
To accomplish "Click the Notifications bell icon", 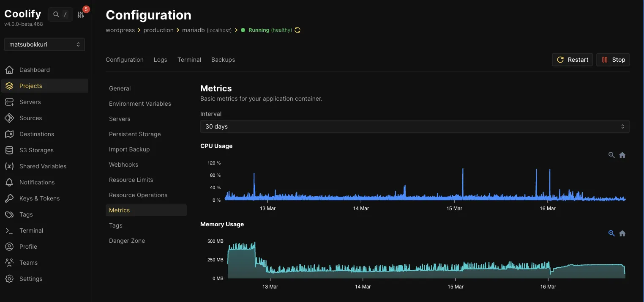I will (9, 182).
